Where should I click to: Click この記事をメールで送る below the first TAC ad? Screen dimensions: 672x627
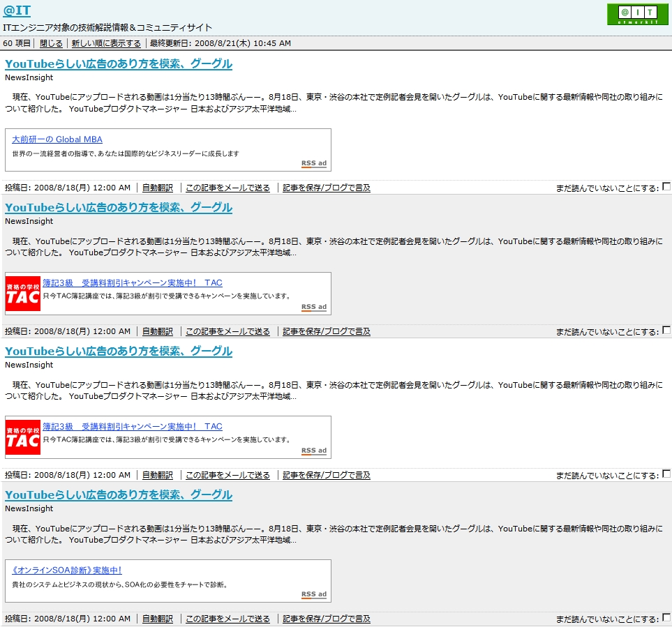pos(228,331)
